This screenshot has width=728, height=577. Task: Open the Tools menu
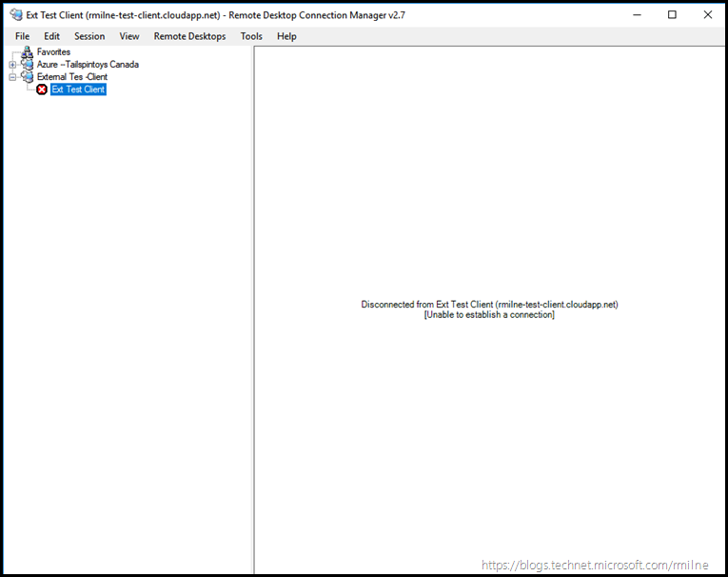pos(251,36)
